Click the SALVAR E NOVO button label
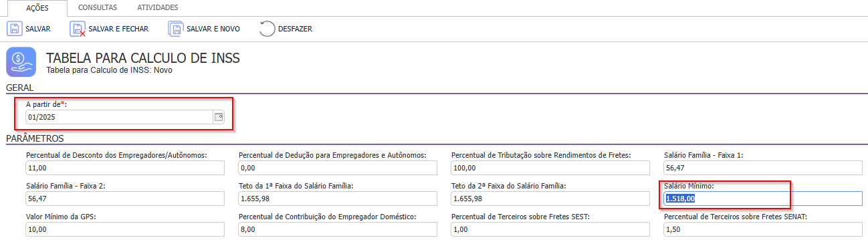868x242 pixels. pyautogui.click(x=213, y=29)
